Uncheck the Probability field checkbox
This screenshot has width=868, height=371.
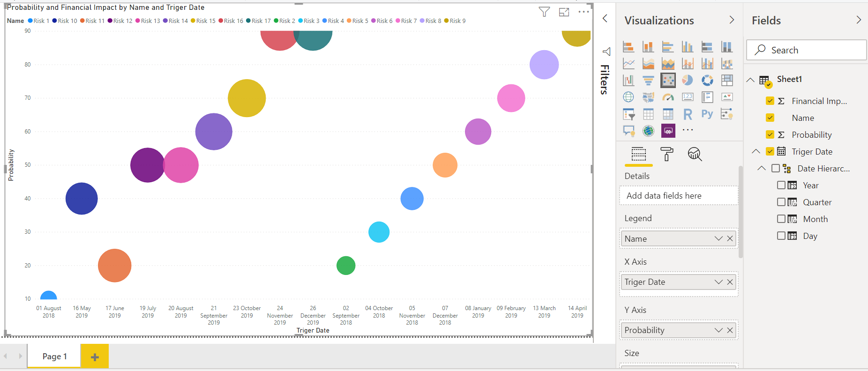click(770, 134)
